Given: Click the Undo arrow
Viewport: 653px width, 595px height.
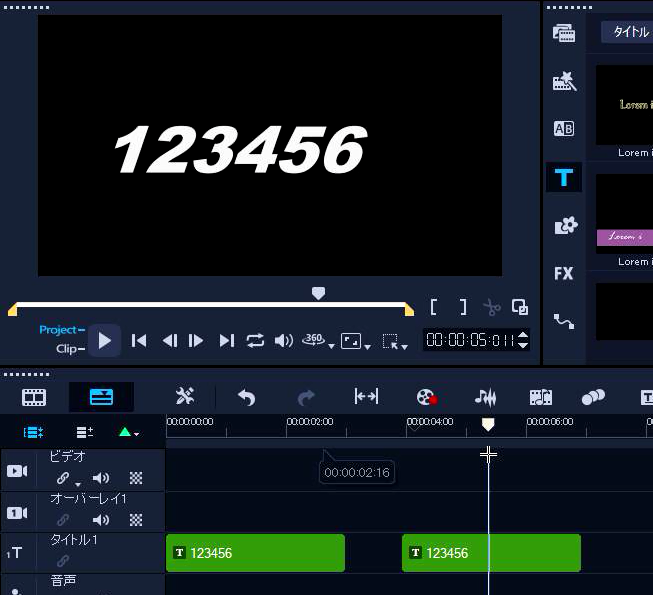Looking at the screenshot, I should click(246, 397).
